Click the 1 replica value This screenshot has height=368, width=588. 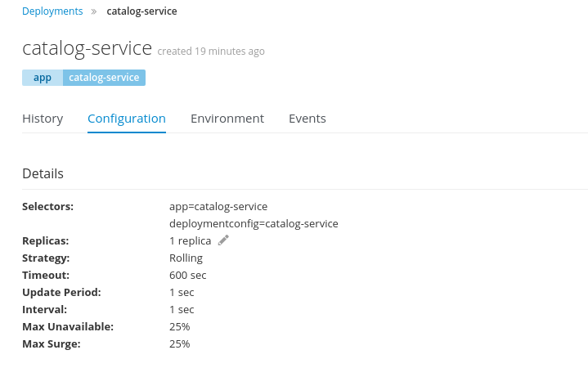coord(190,240)
